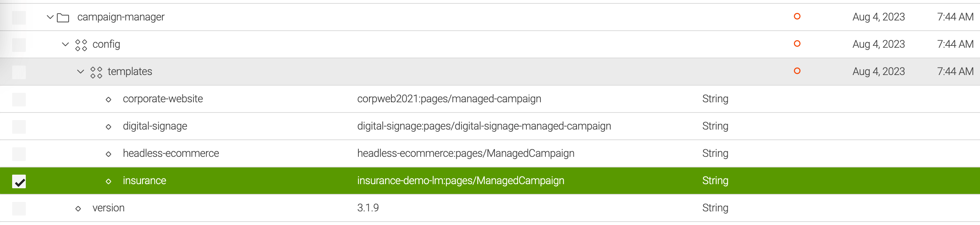Click the templates node icon

coord(96,72)
